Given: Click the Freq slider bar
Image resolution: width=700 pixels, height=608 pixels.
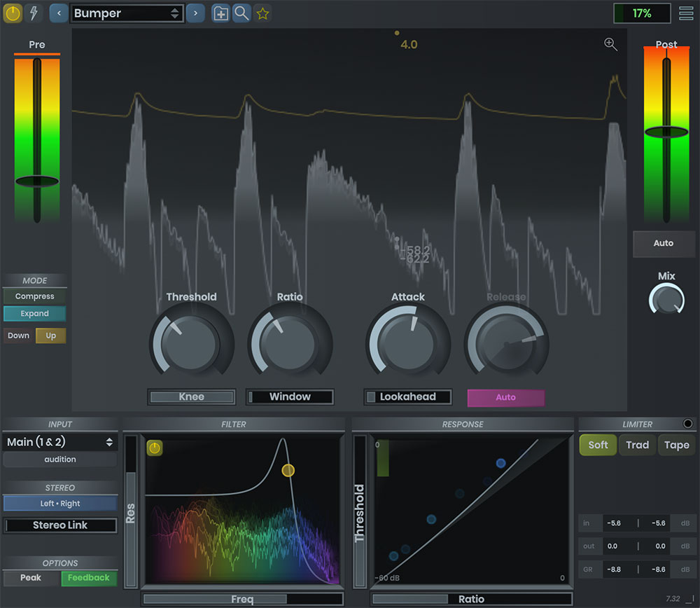Looking at the screenshot, I should pyautogui.click(x=242, y=600).
